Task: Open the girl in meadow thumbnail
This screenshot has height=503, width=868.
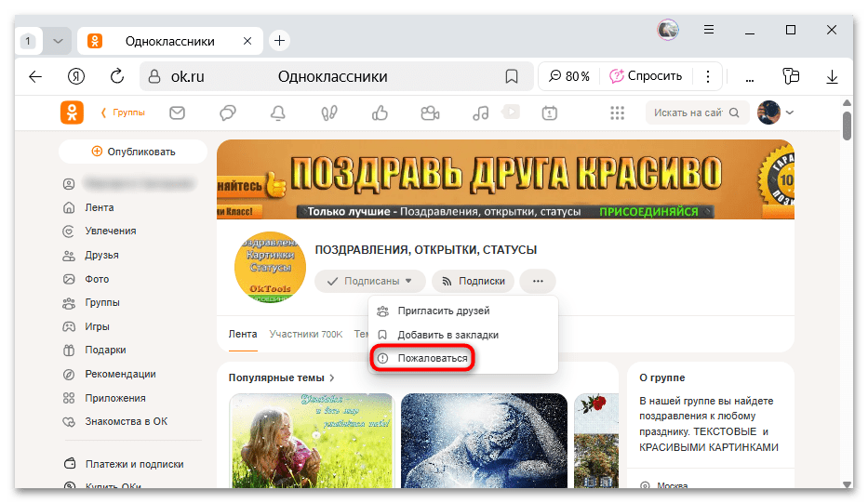Action: coord(312,441)
